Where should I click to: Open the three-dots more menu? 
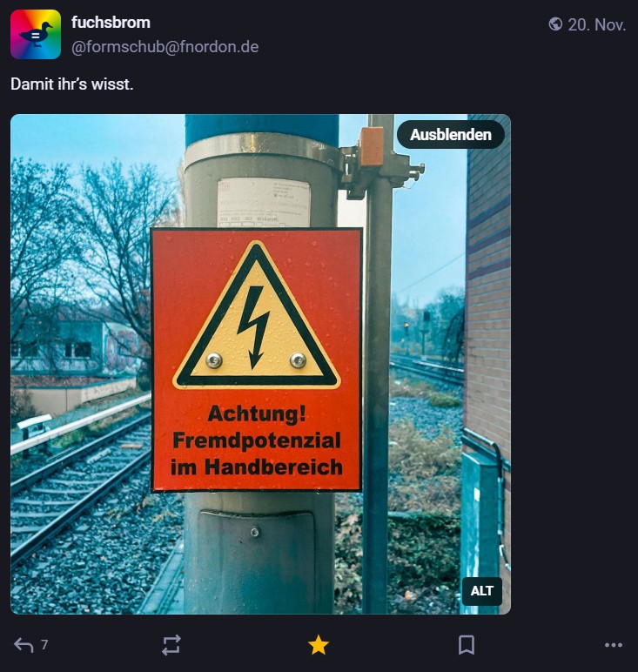(x=614, y=645)
